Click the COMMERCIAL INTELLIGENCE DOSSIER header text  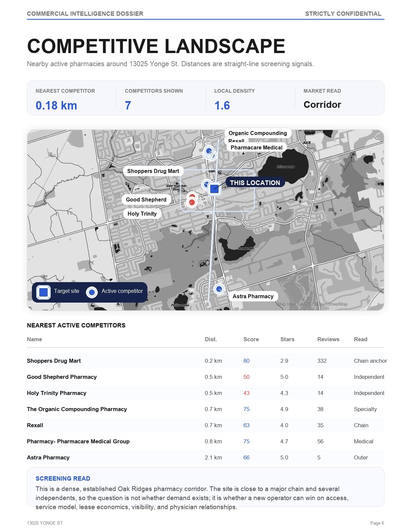[85, 14]
